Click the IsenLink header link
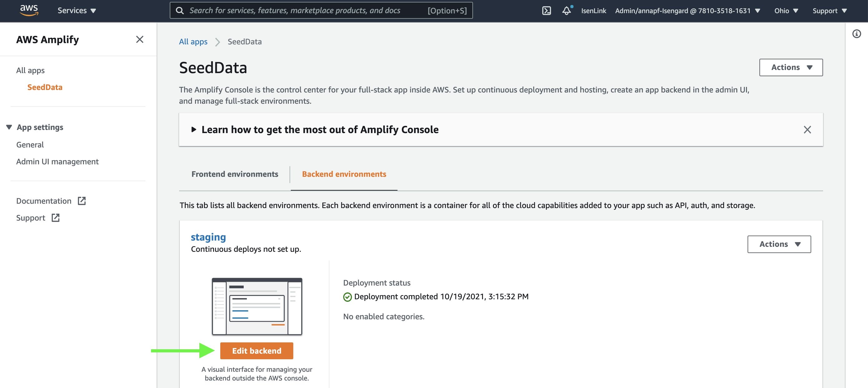868x388 pixels. click(x=593, y=11)
